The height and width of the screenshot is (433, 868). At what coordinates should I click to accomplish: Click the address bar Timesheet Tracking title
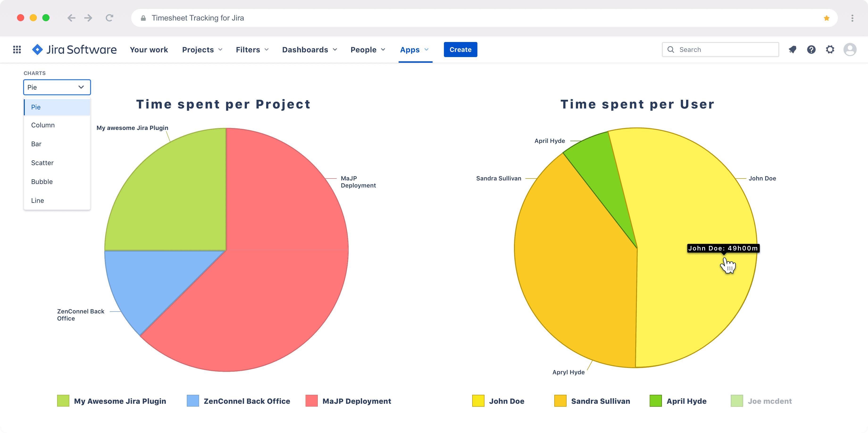click(197, 18)
